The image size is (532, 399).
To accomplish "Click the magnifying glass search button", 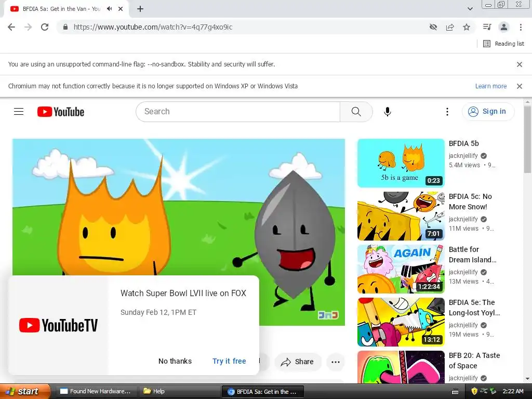I will 356,112.
